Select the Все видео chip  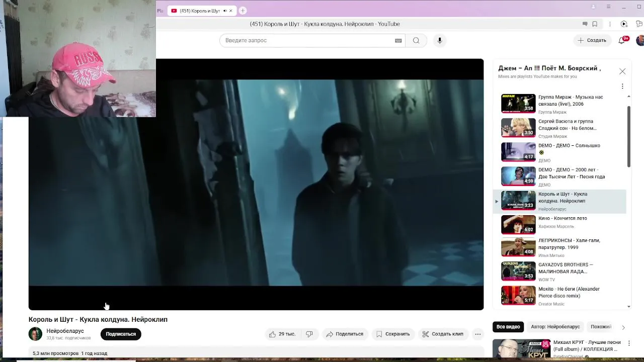(508, 327)
